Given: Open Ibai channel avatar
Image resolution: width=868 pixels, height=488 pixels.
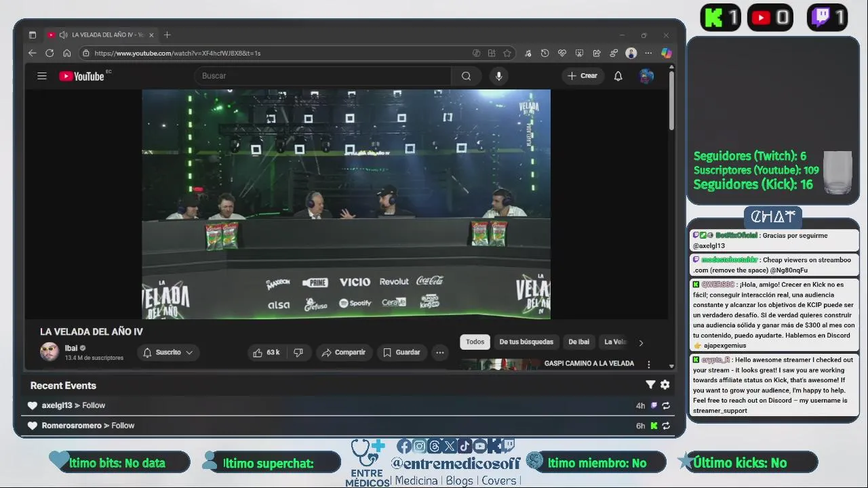Looking at the screenshot, I should (x=50, y=352).
